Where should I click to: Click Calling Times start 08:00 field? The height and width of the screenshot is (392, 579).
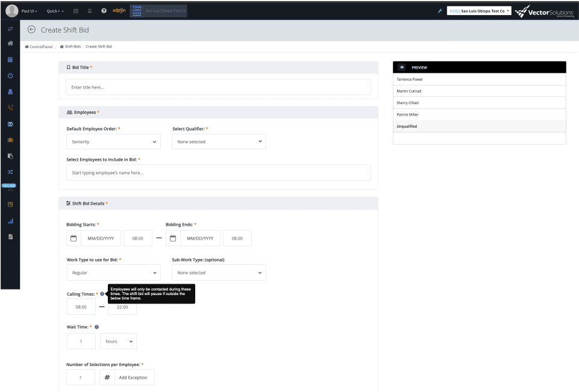tap(81, 307)
